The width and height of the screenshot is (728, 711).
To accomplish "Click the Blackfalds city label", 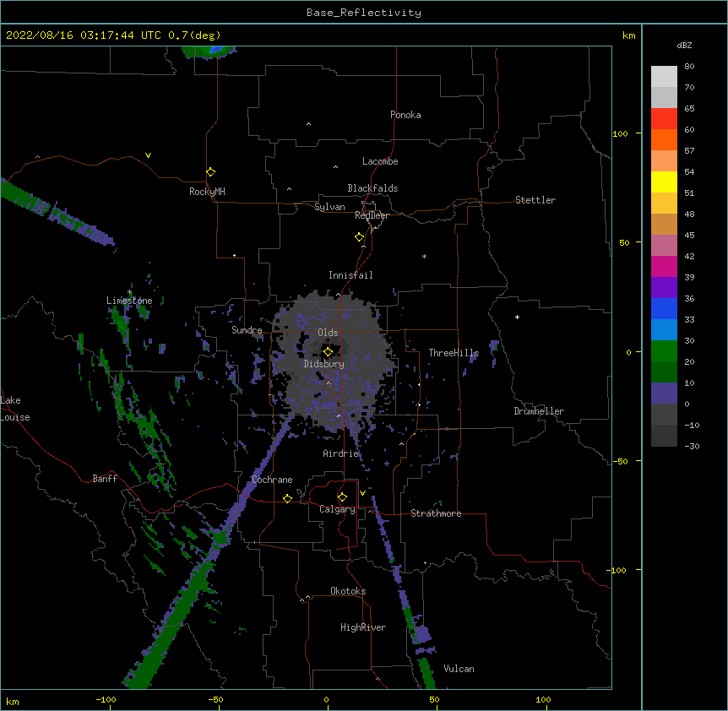I will click(x=372, y=188).
